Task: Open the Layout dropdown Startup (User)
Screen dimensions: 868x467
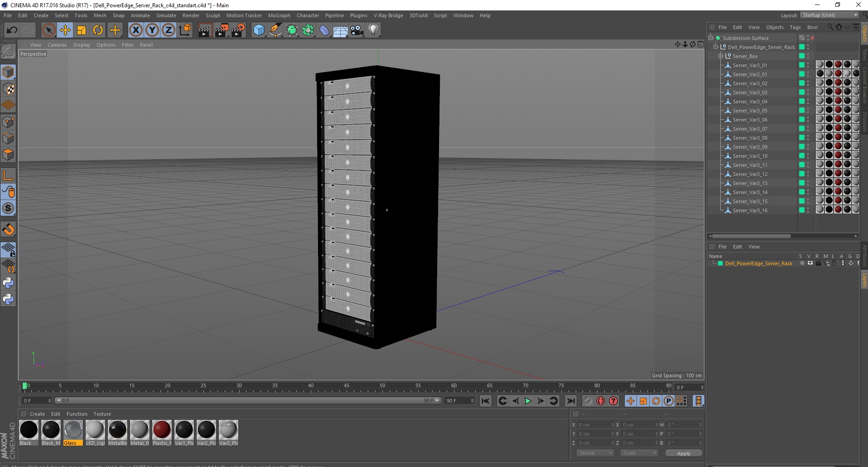Action: (x=829, y=15)
